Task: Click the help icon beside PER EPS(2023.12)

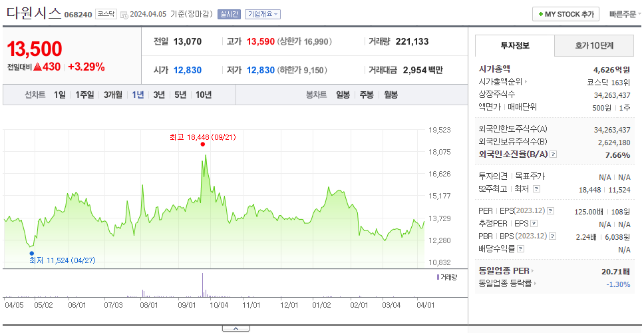Action: (551, 211)
